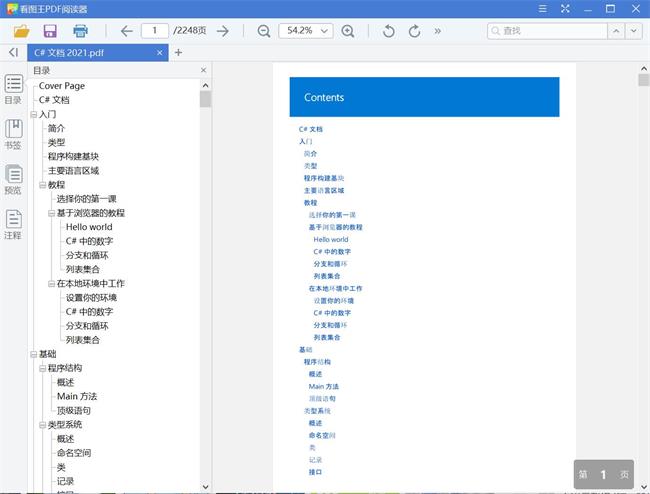Select Hello world outline entry

click(89, 227)
